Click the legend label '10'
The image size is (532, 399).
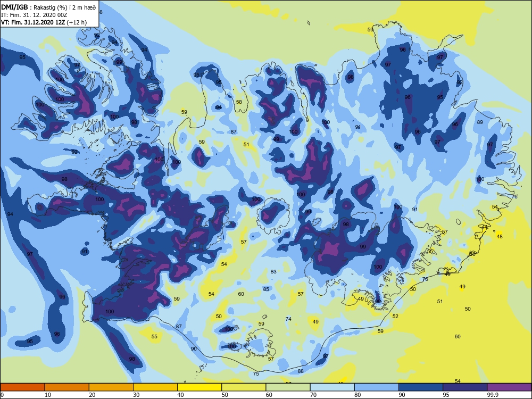[48, 395]
